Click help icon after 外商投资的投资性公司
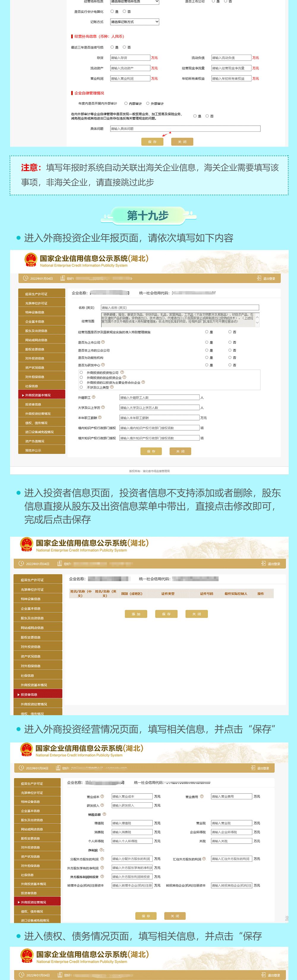This screenshot has width=297, height=980. (122, 372)
